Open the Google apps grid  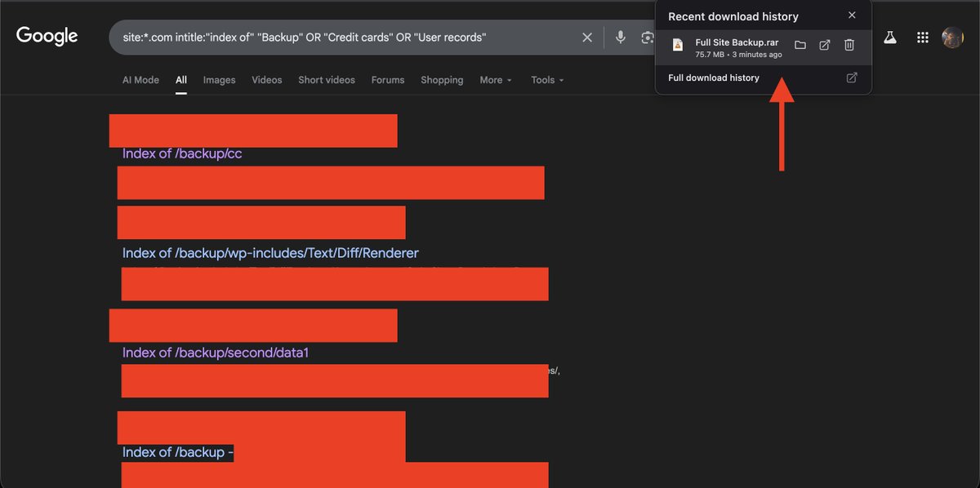pyautogui.click(x=923, y=38)
